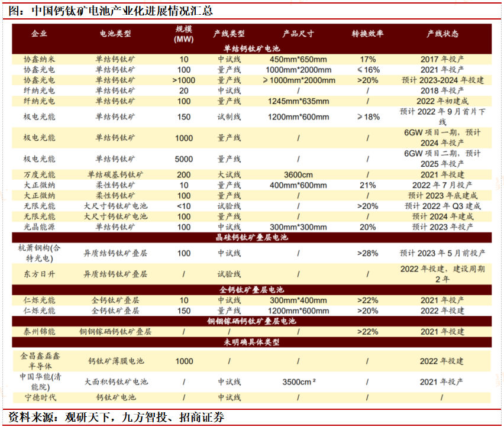This screenshot has height=427, width=504.
Task: Select the 5000 scale cell
Action: tap(184, 159)
